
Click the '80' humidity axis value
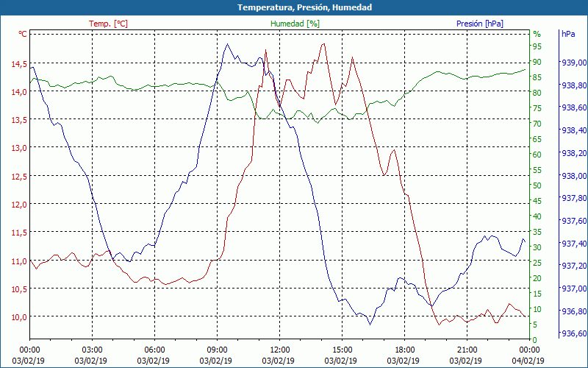537,93
